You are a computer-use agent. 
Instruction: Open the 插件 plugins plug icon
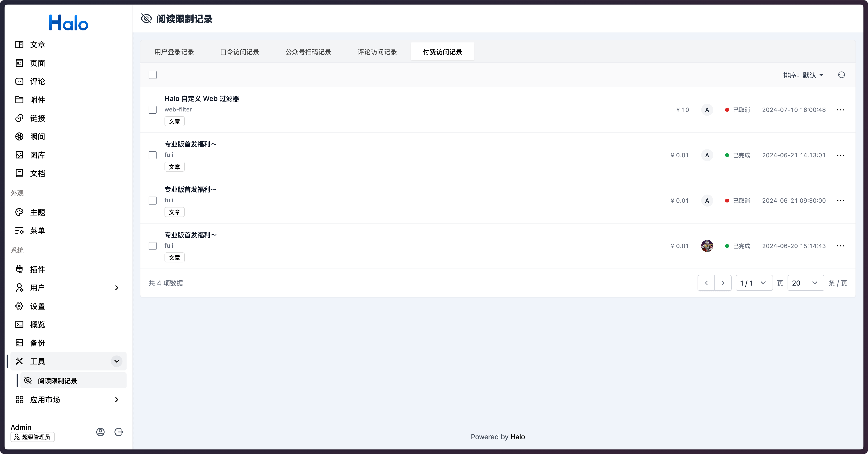click(19, 269)
